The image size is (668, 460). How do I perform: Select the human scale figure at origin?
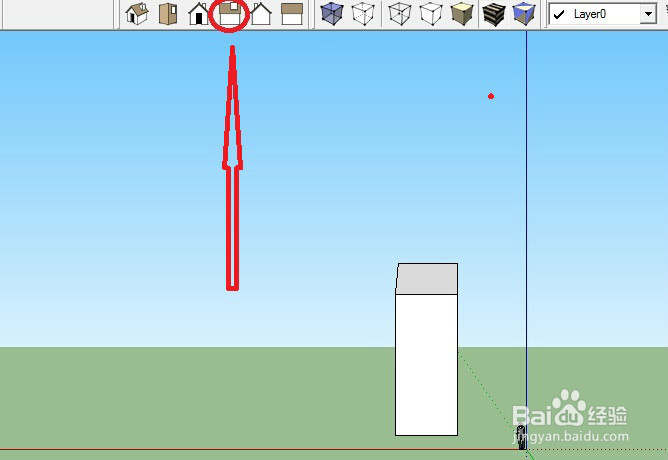(x=521, y=437)
